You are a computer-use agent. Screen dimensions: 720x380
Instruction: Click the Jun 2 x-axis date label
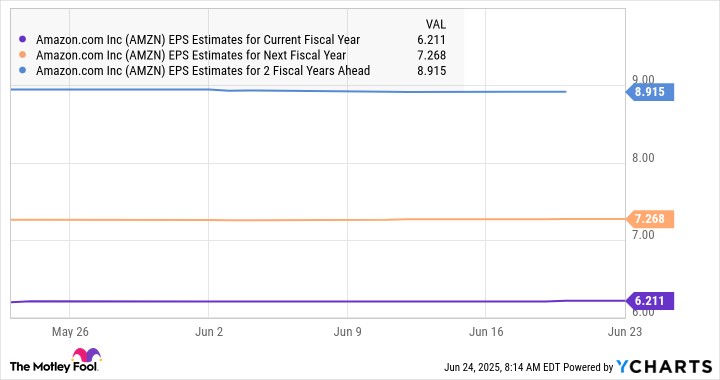pyautogui.click(x=209, y=332)
